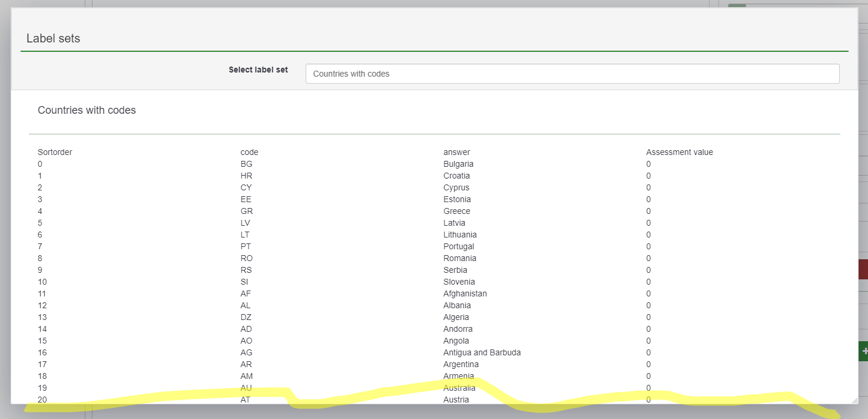Screen dimensions: 868x419
Task: Select the Portugal answer text
Action: point(458,246)
